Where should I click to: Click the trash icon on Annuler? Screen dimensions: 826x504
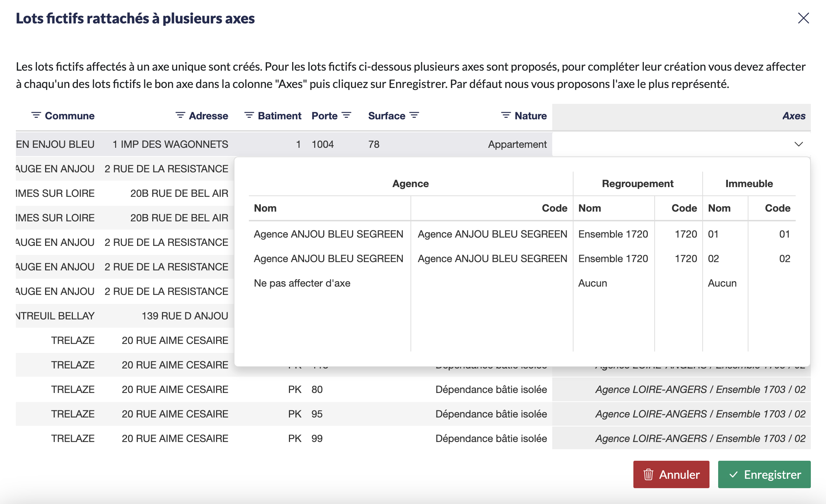pos(648,474)
